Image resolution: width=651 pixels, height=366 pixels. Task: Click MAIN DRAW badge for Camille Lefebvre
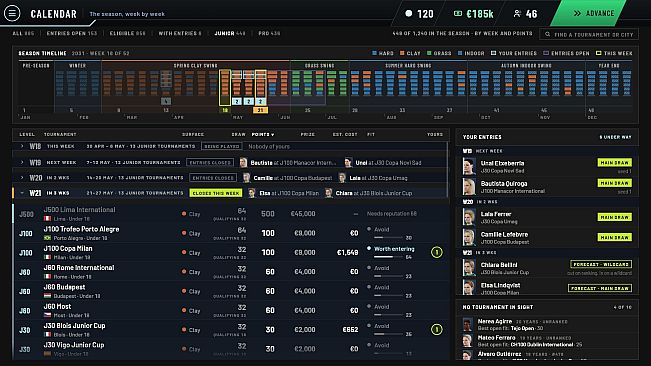coord(614,237)
